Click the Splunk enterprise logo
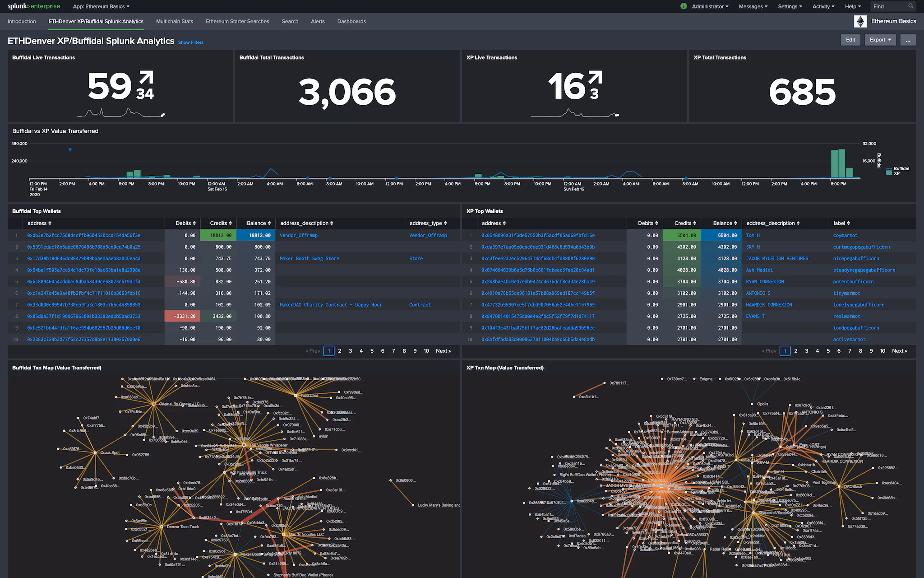This screenshot has width=924, height=578. click(34, 6)
